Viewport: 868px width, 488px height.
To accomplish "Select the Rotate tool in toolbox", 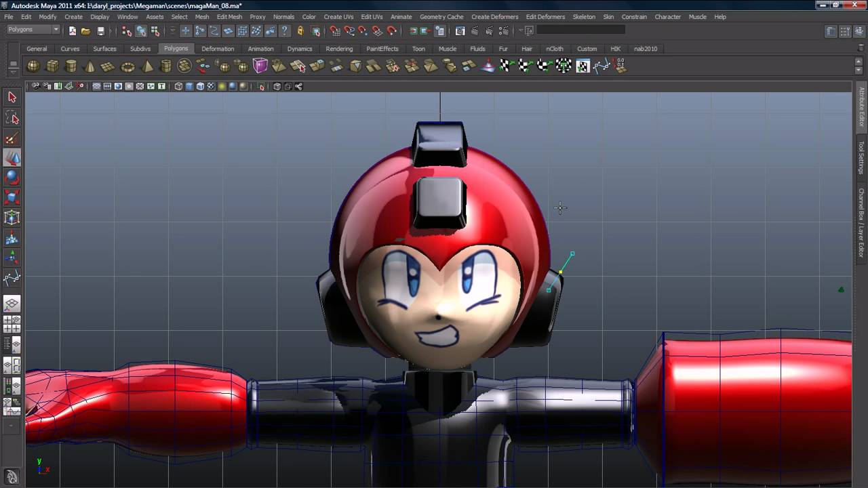I will pyautogui.click(x=12, y=178).
